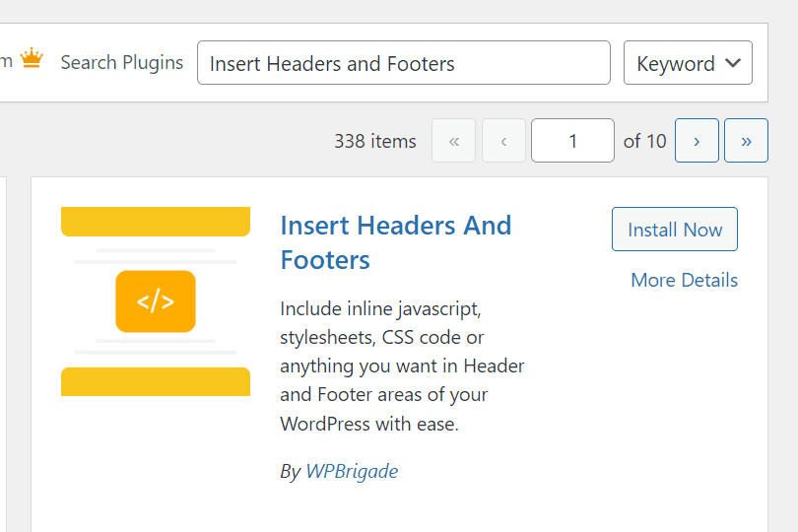Click the 'of 10' total pages text

(x=644, y=141)
